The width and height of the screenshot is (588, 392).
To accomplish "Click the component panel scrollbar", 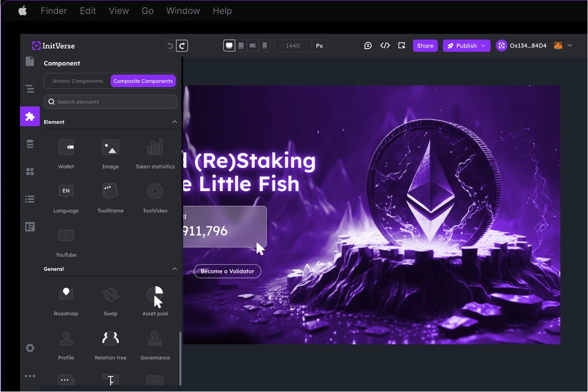I will click(x=181, y=358).
